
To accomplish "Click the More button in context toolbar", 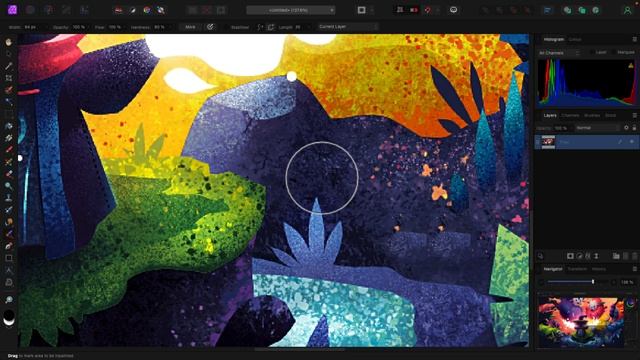I will (x=190, y=27).
